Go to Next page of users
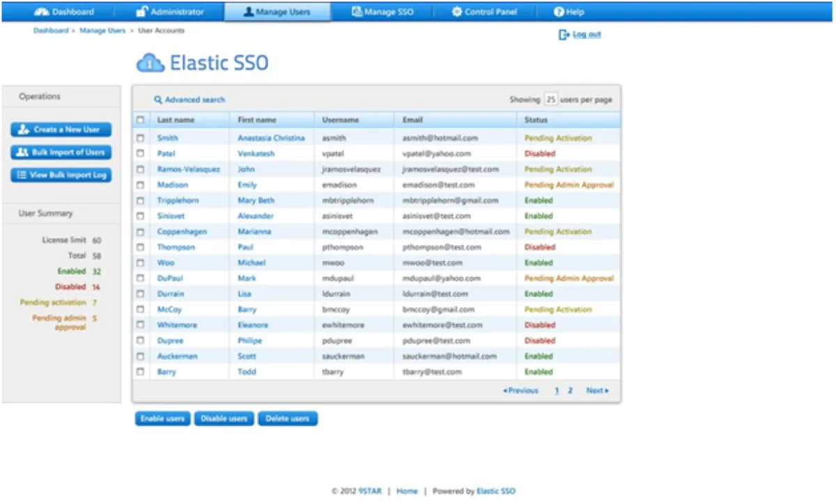Viewport: 836px width, 504px height. pos(597,391)
